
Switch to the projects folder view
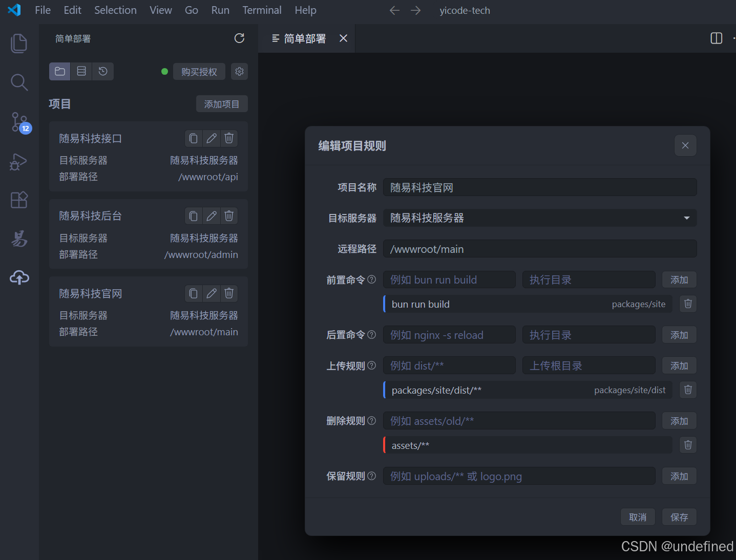coord(60,71)
